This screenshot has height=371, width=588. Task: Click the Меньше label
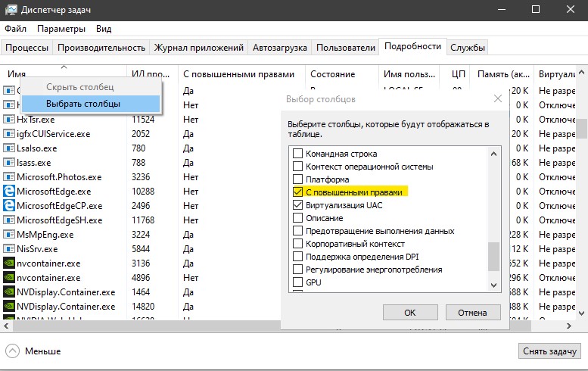point(42,351)
